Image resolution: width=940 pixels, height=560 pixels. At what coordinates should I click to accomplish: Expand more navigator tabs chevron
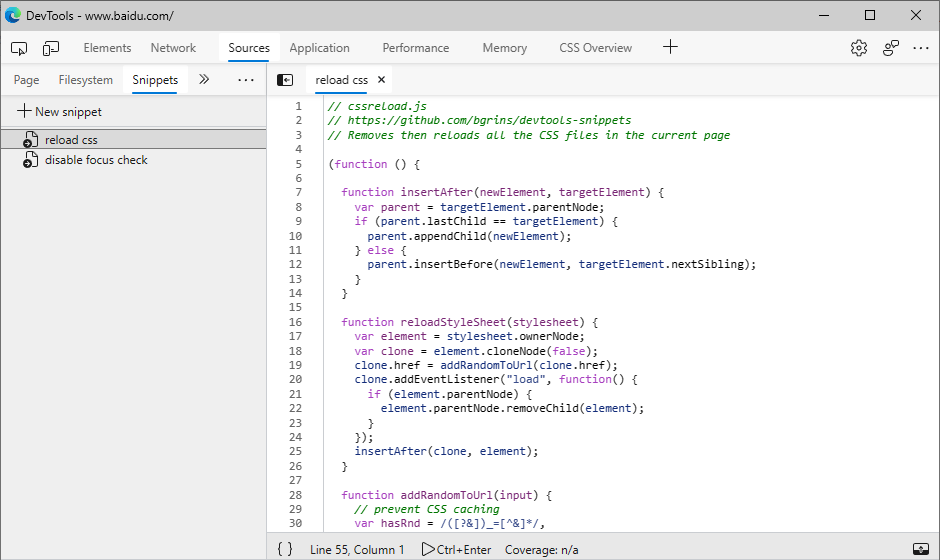pos(204,80)
